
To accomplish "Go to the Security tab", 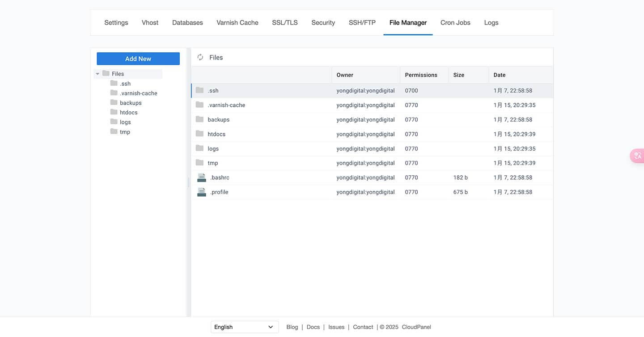I will [x=323, y=22].
